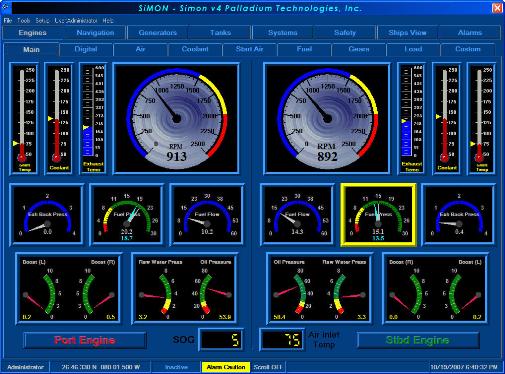Image resolution: width=505 pixels, height=374 pixels.
Task: Click port Exh Back Press gauge reading 0.0
Action: click(47, 215)
